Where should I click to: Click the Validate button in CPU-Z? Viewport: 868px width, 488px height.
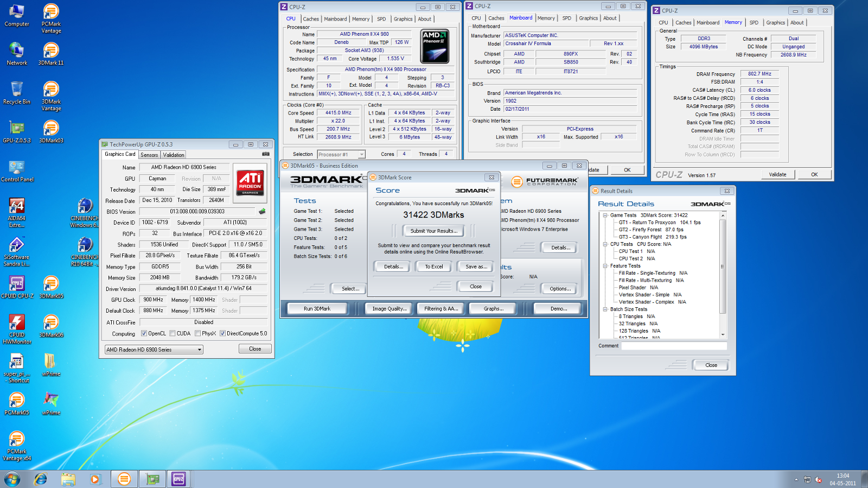[777, 174]
